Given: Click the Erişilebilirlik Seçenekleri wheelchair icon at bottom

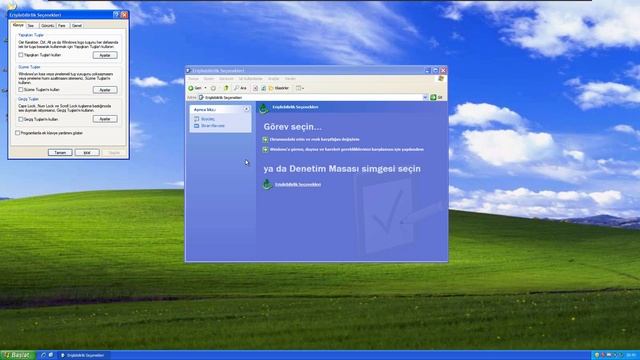Looking at the screenshot, I should click(267, 184).
